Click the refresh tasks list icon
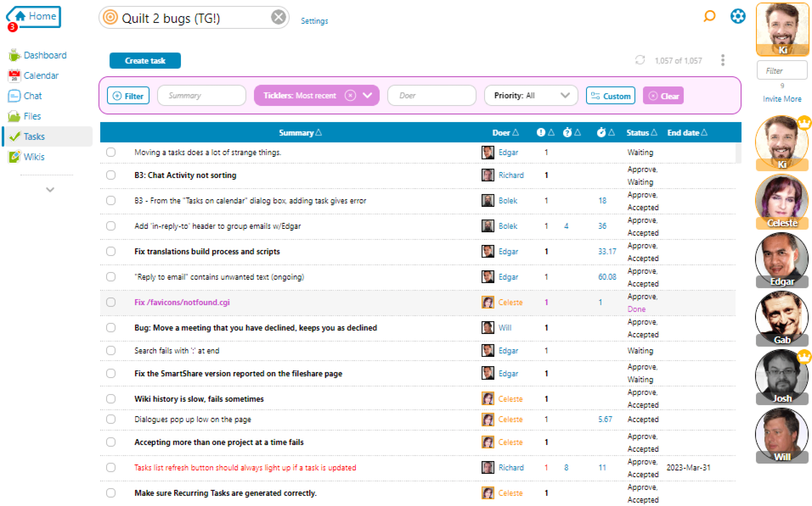Image resolution: width=812 pixels, height=506 pixels. [x=639, y=60]
